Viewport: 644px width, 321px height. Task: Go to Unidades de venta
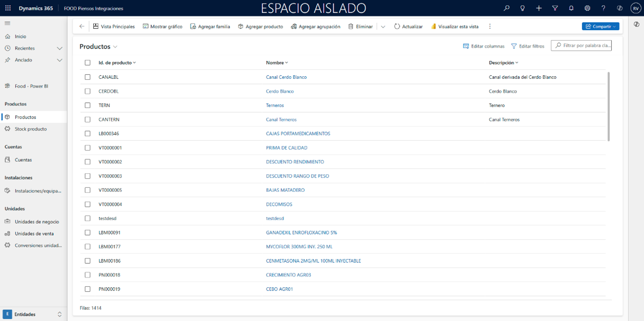(34, 234)
